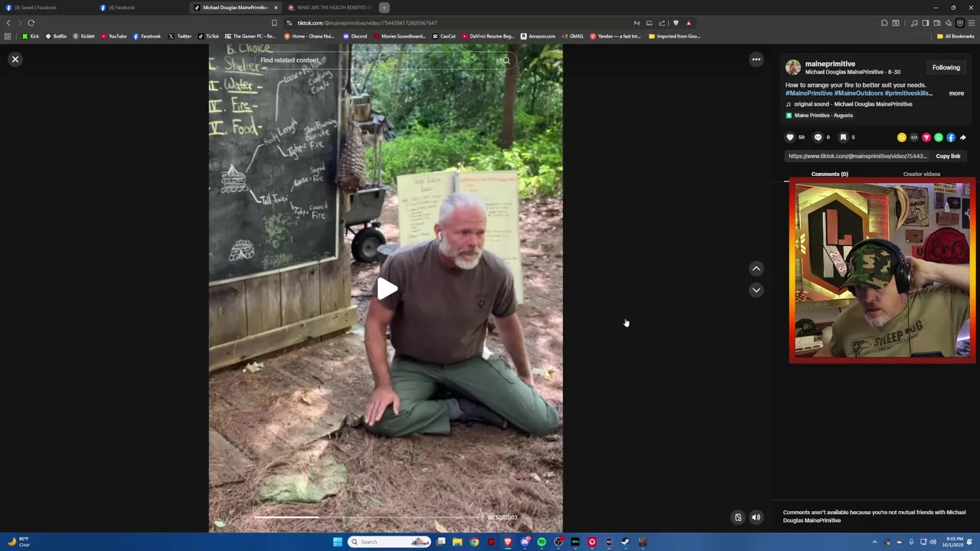
Task: Switch to the Comments (0) tab
Action: (x=829, y=174)
